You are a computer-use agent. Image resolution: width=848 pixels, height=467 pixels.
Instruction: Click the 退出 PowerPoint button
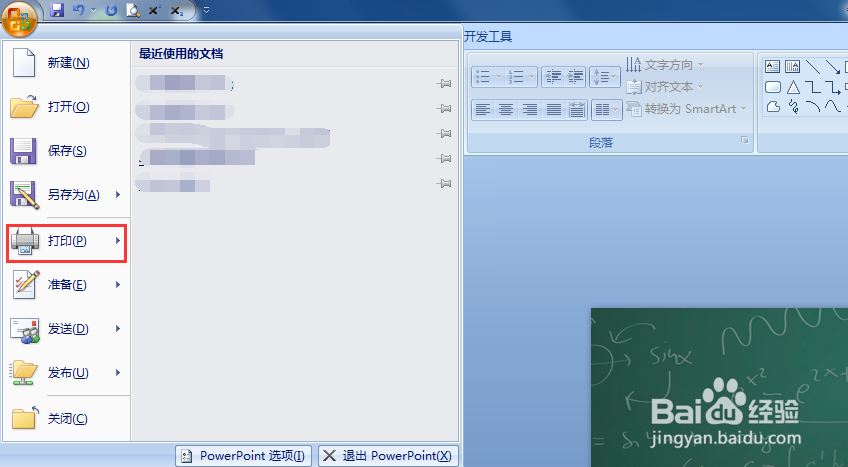[x=388, y=456]
